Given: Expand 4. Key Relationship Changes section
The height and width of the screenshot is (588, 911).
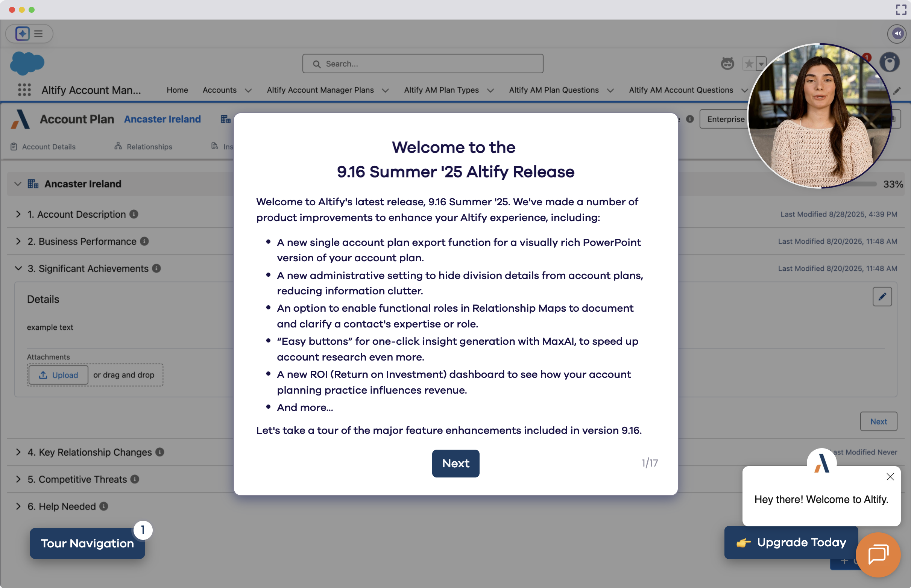Looking at the screenshot, I should point(18,452).
